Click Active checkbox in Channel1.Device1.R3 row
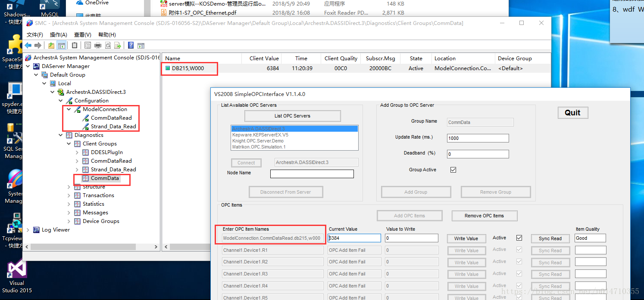 pyautogui.click(x=519, y=273)
